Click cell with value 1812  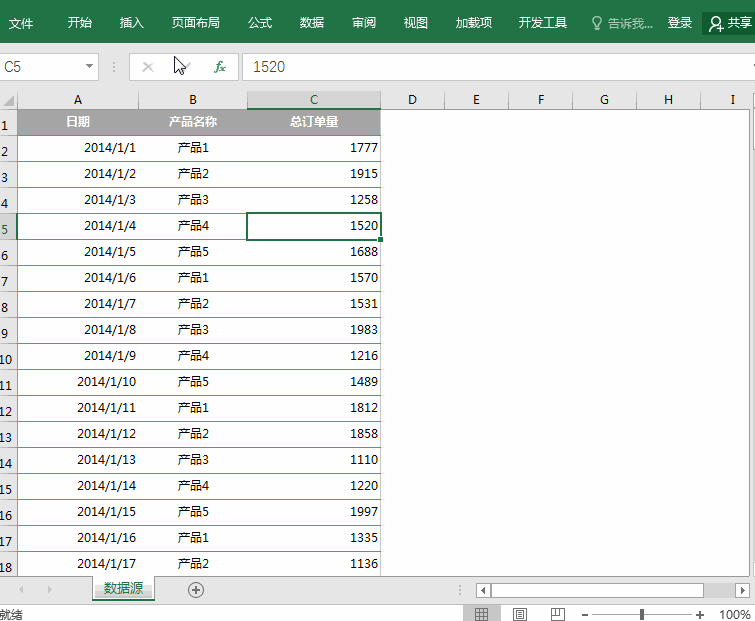coord(314,408)
